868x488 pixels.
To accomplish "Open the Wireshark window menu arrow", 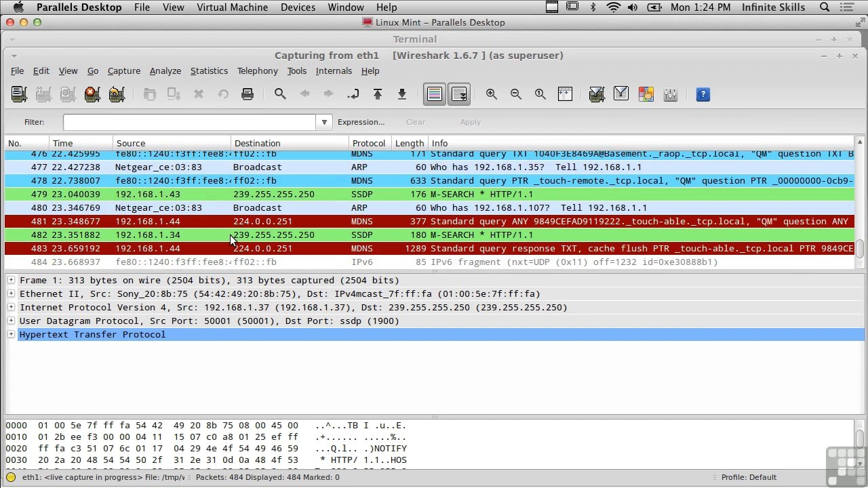I will click(x=14, y=56).
